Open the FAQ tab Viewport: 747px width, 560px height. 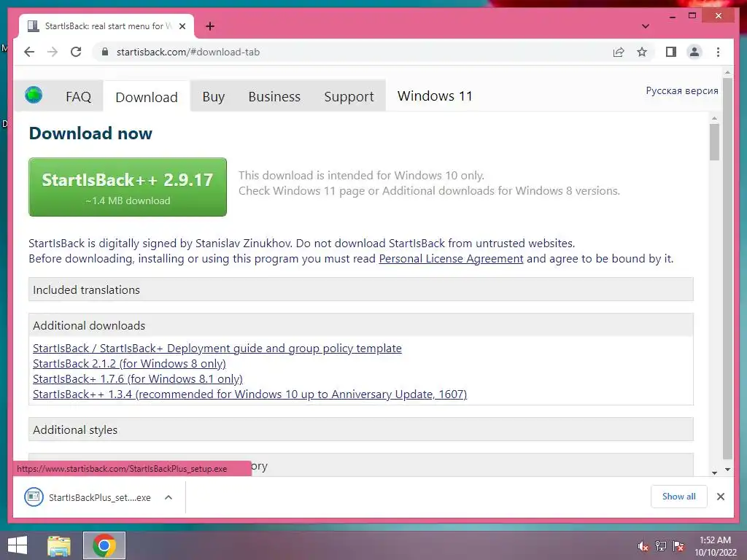point(78,97)
